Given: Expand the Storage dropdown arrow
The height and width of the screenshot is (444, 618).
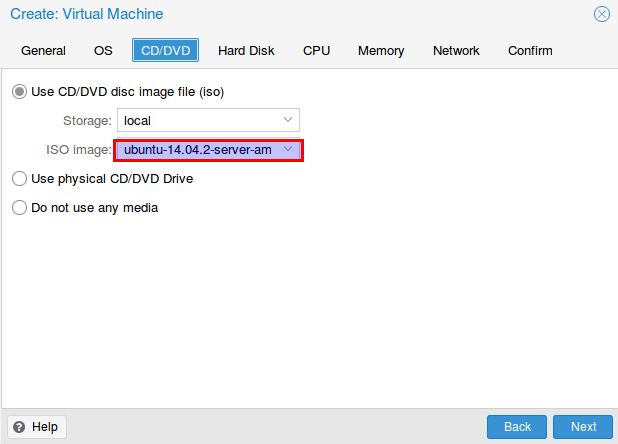Looking at the screenshot, I should click(288, 120).
